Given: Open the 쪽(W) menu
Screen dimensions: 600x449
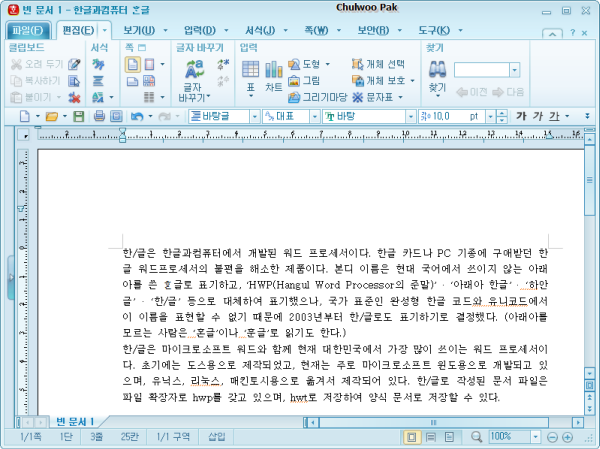Looking at the screenshot, I should [316, 30].
